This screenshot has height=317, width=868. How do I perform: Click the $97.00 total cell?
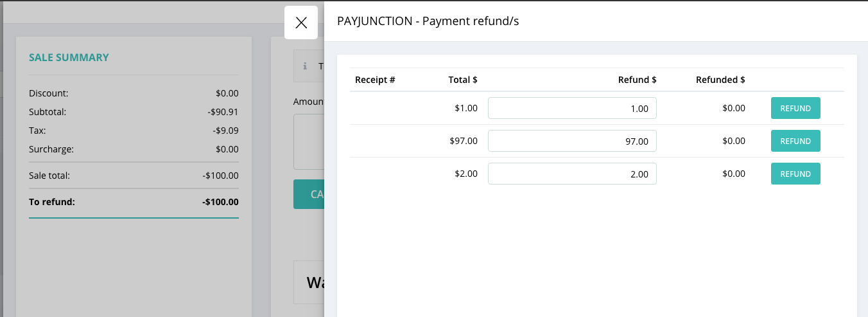464,141
